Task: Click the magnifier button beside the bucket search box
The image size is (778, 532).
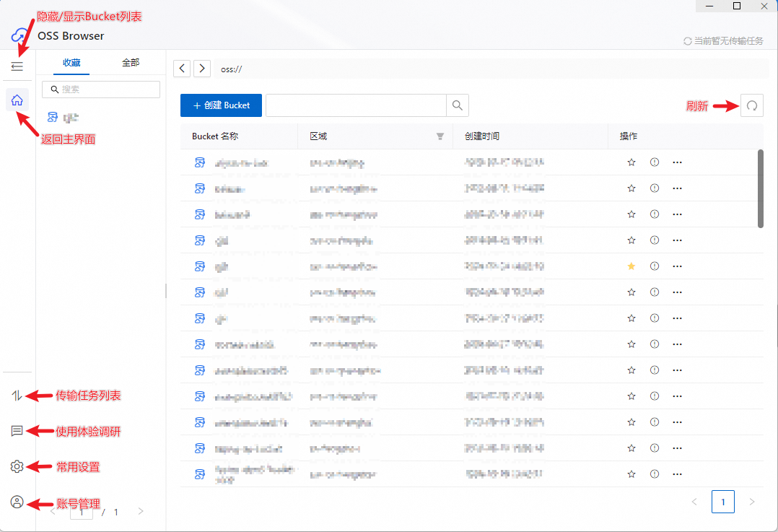Action: click(x=458, y=105)
